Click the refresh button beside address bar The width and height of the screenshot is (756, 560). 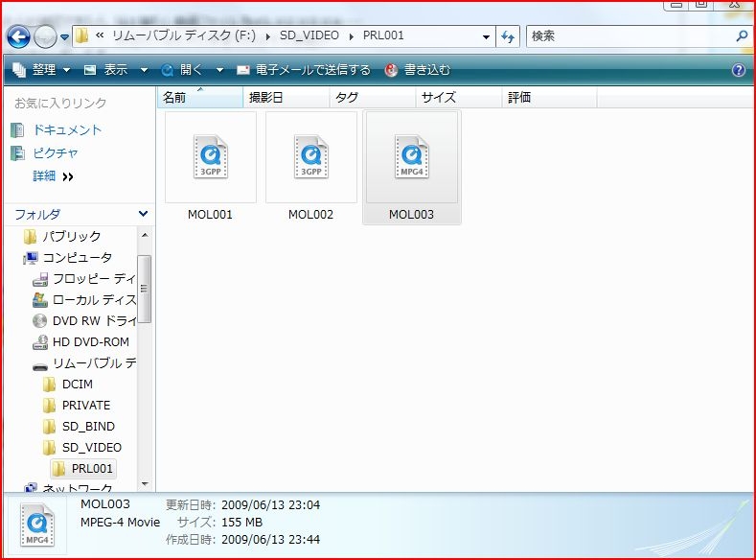pos(508,36)
